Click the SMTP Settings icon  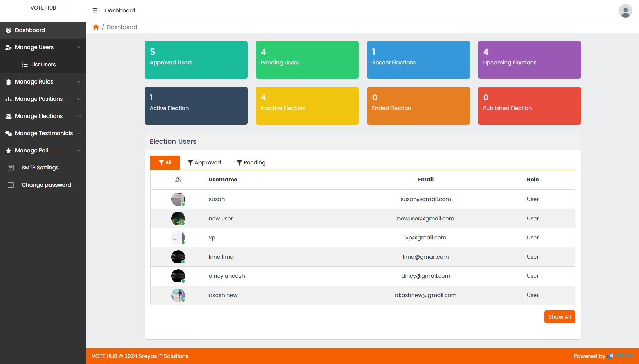tap(11, 168)
